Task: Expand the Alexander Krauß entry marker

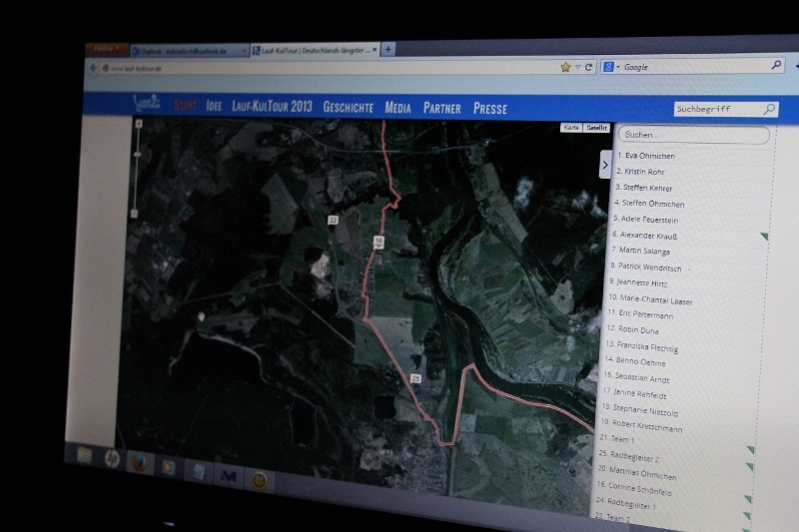Action: tap(764, 237)
